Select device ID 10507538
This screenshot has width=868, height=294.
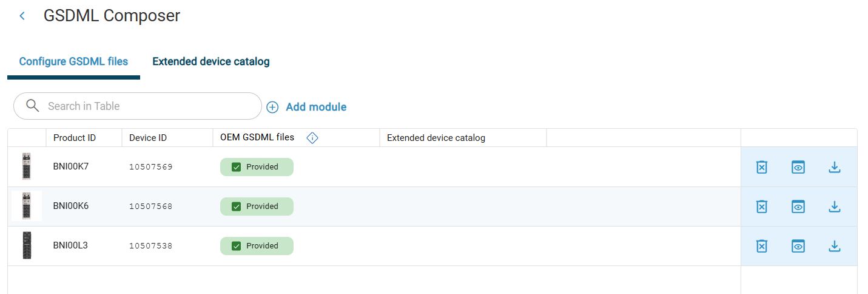point(151,245)
